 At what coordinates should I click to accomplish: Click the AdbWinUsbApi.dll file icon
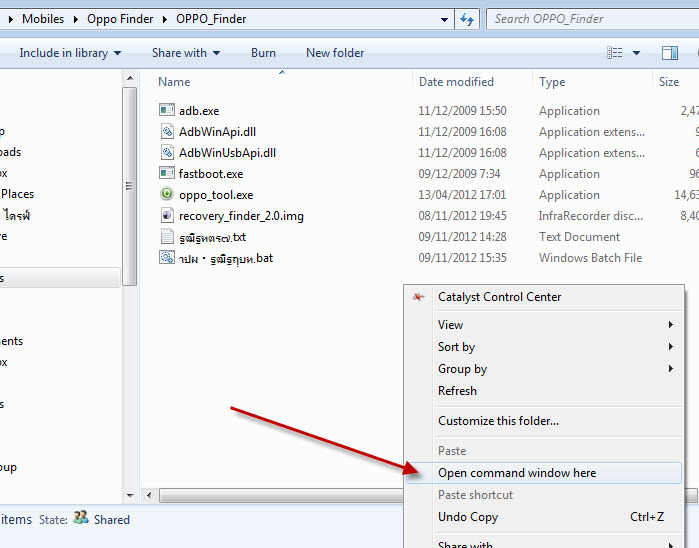point(167,152)
